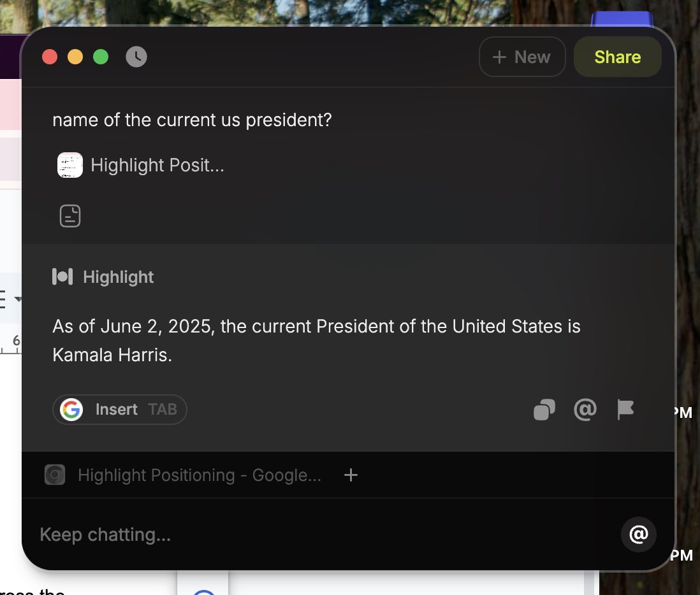Click the response text mentioning Kamala Harris
Viewport: 700px width, 595px height.
(x=316, y=341)
